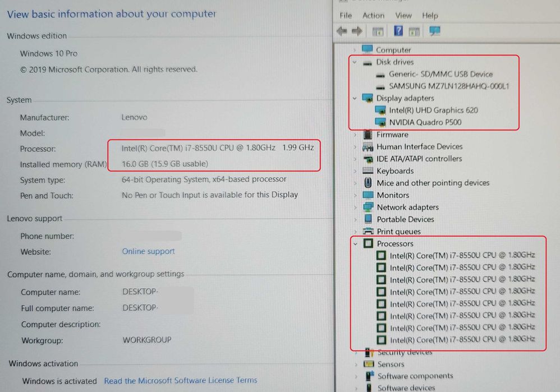Viewport: 560px width, 392px height.
Task: Click the Windows is activated text
Action: 59,381
